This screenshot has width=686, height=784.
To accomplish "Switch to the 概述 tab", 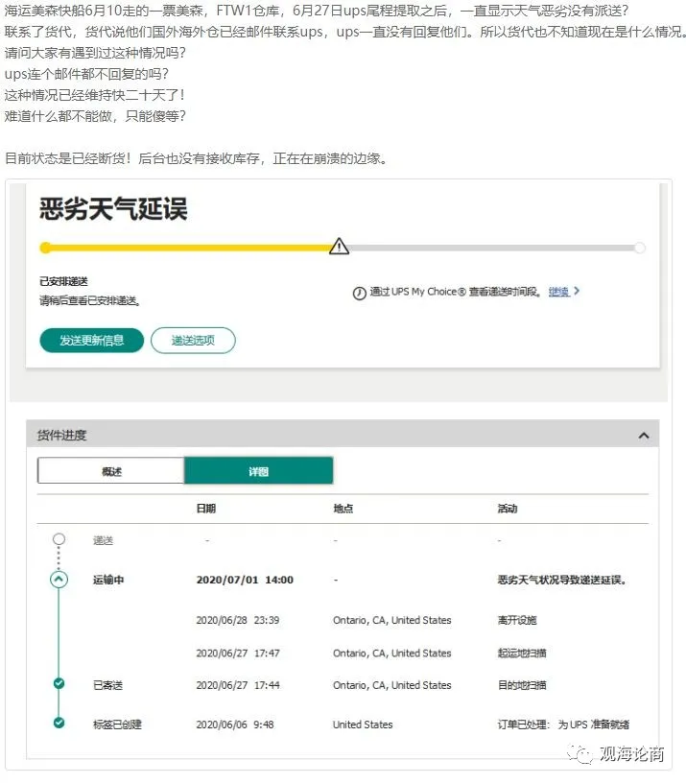I will click(111, 471).
